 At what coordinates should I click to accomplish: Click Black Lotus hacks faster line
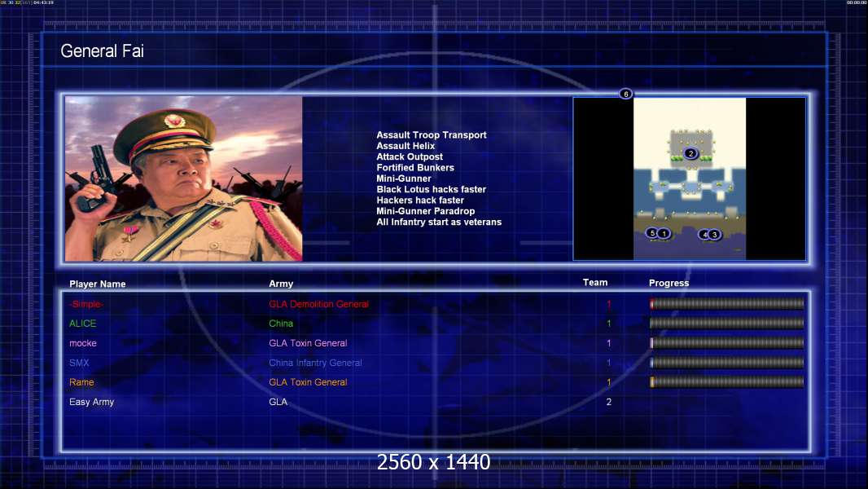[432, 189]
